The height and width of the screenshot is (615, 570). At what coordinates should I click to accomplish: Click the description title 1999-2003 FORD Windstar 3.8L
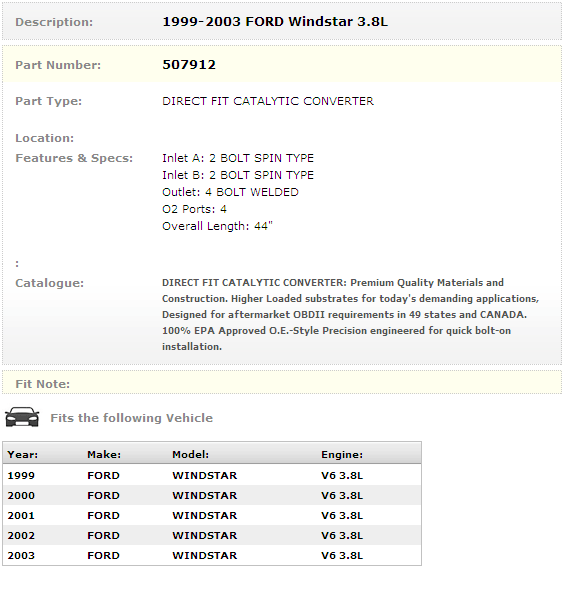pyautogui.click(x=275, y=22)
